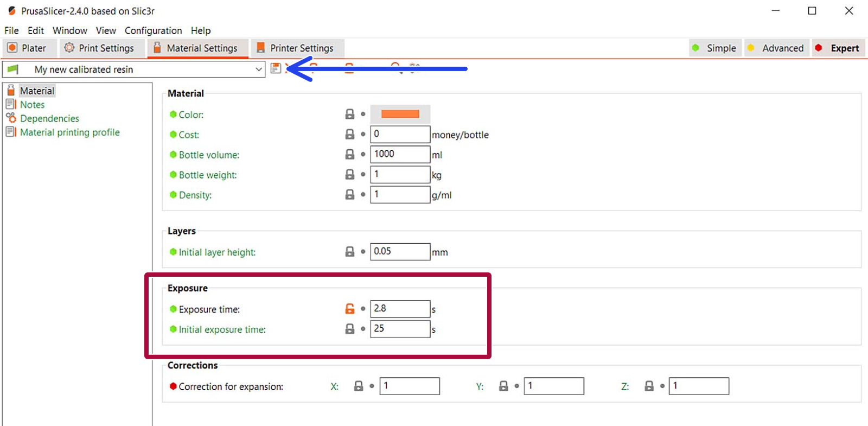The width and height of the screenshot is (868, 426).
Task: Click the lock icon beside Cost
Action: [350, 134]
